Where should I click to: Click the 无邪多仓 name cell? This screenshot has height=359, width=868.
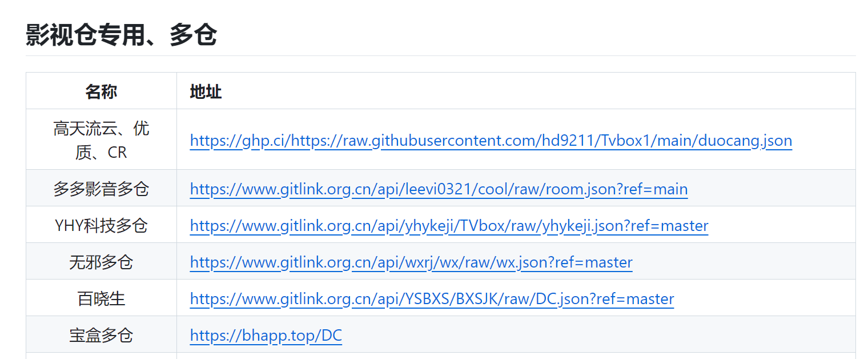click(101, 262)
